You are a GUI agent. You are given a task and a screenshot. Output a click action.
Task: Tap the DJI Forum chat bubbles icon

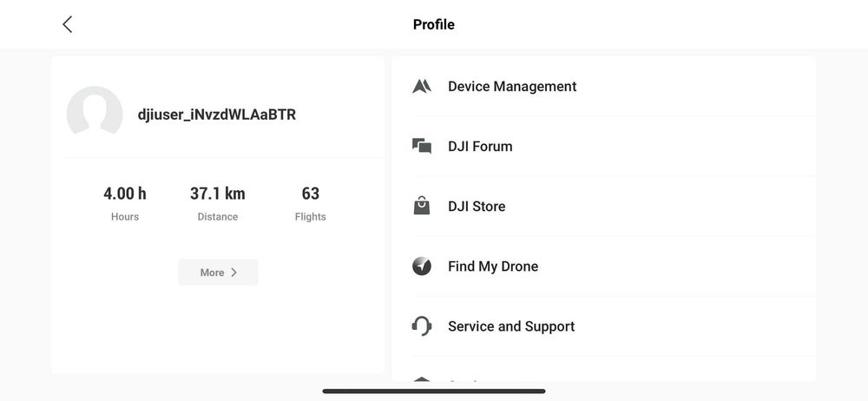[422, 146]
